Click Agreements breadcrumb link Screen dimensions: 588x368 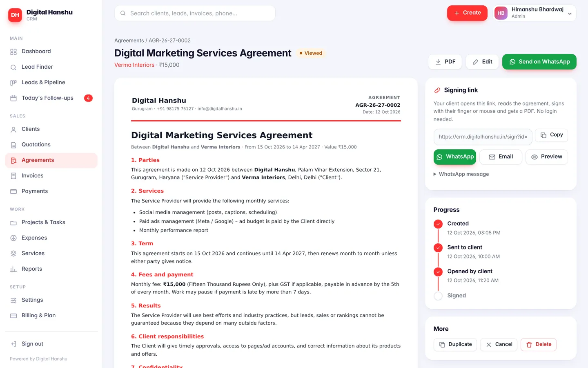tap(129, 40)
